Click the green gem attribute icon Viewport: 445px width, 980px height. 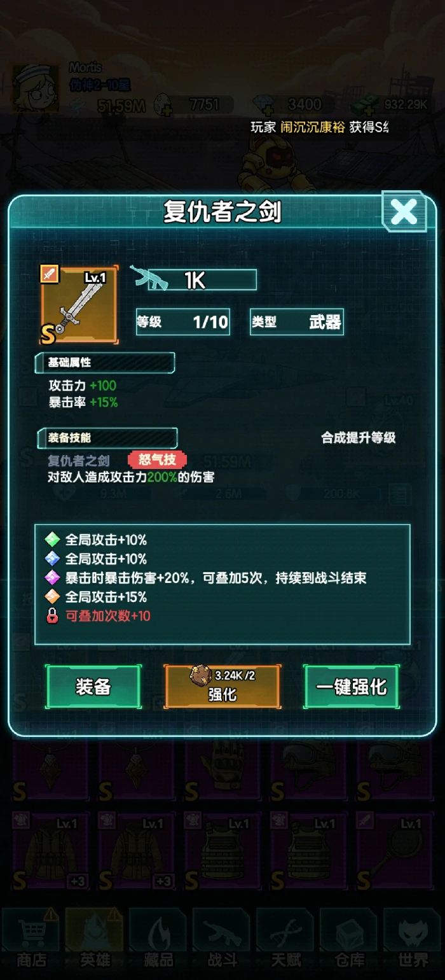pos(52,540)
